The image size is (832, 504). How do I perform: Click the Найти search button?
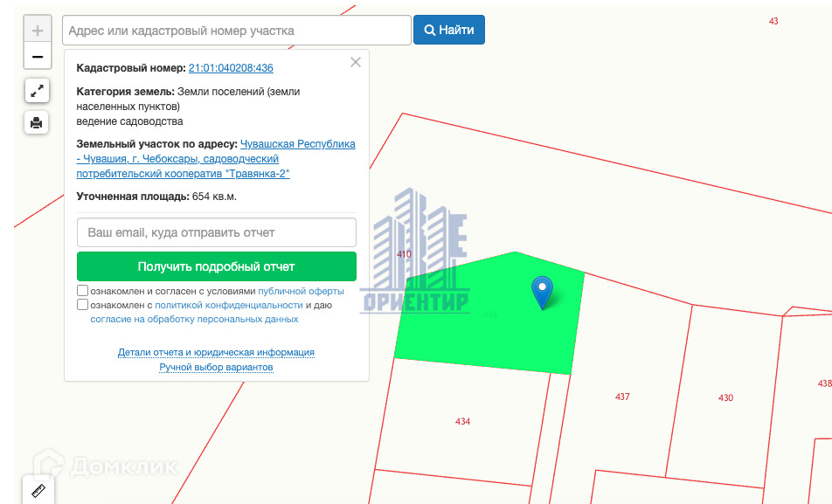(x=449, y=30)
